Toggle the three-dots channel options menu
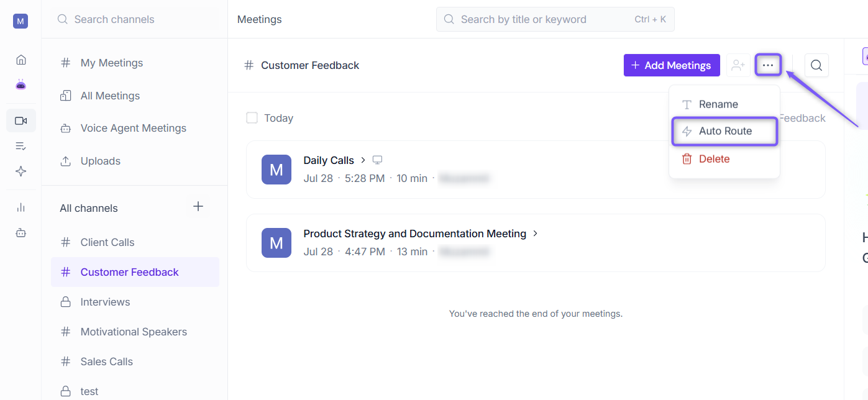Screen dimensions: 868x400 point(769,65)
